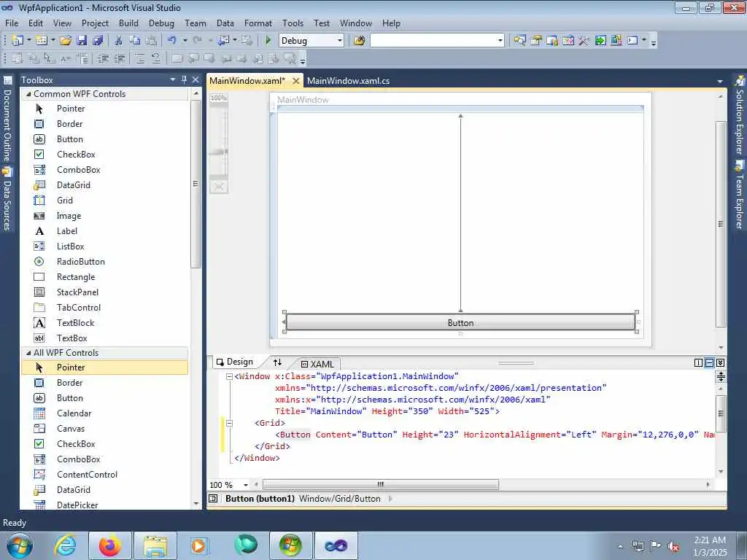Undo the last action via the toolbar
This screenshot has height=560, width=747.
pyautogui.click(x=172, y=41)
